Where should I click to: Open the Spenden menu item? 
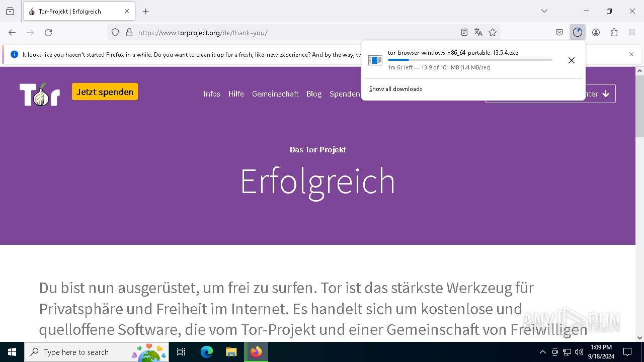(x=345, y=94)
